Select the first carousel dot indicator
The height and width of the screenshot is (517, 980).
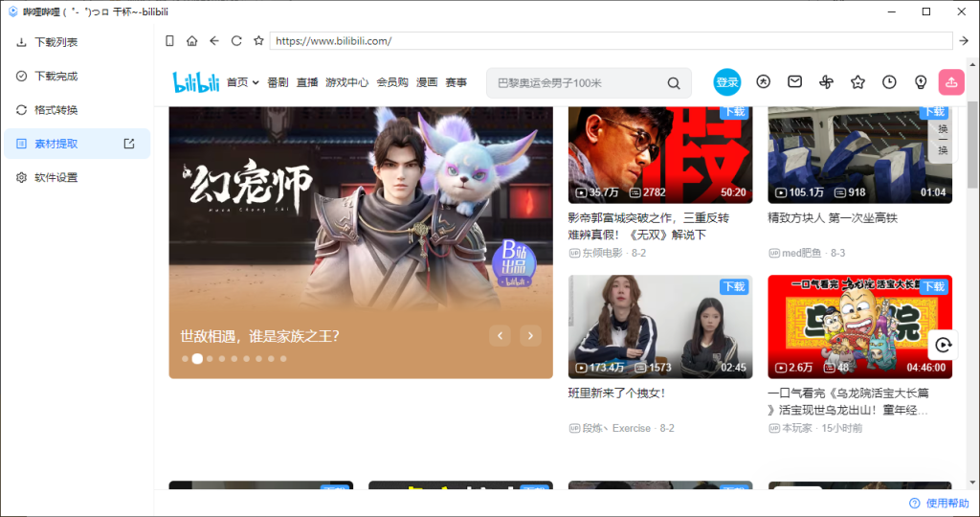tap(185, 359)
